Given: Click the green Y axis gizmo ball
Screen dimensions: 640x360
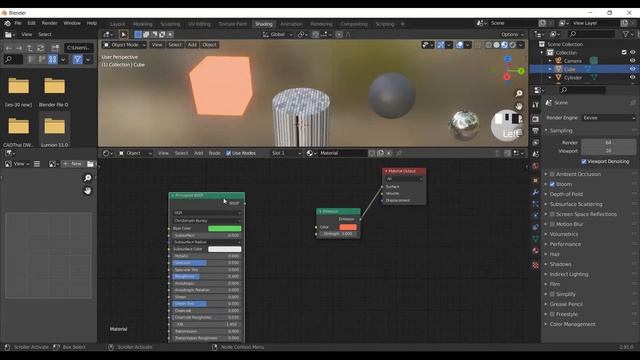Looking at the screenshot, I should point(521,71).
